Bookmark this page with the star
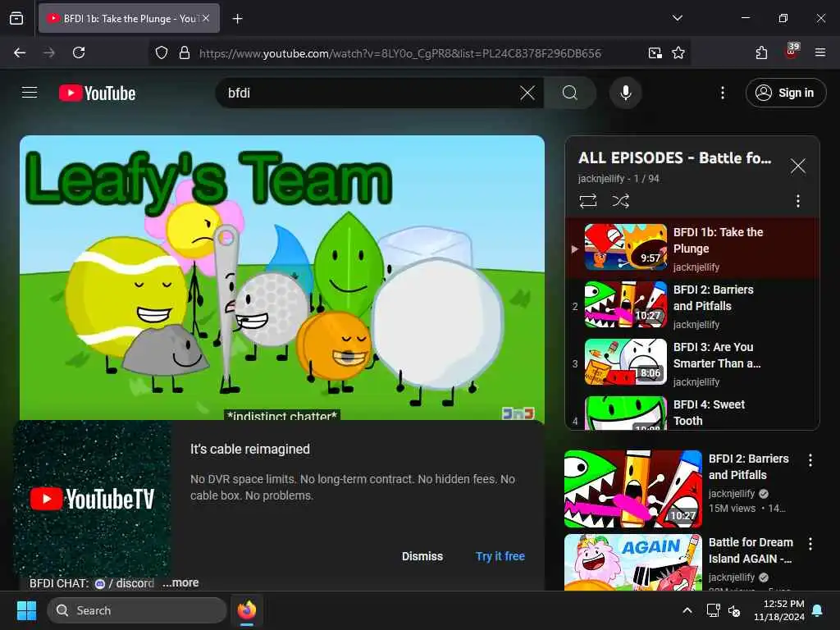The width and height of the screenshot is (840, 630). [x=678, y=52]
